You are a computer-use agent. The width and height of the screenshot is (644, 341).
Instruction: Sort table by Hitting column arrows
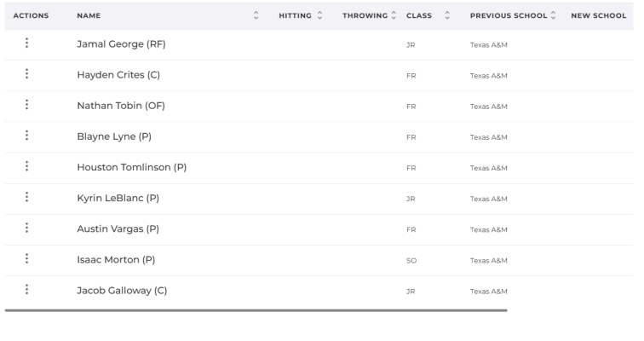[320, 15]
